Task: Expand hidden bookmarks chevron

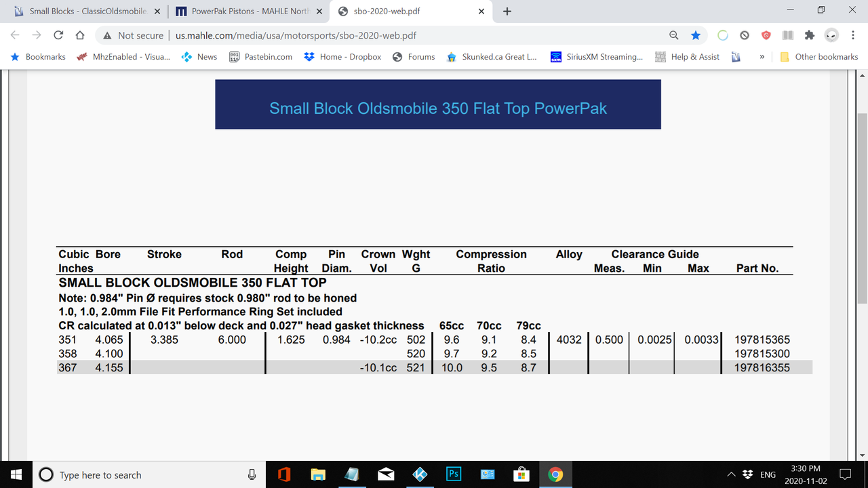Action: (x=762, y=57)
